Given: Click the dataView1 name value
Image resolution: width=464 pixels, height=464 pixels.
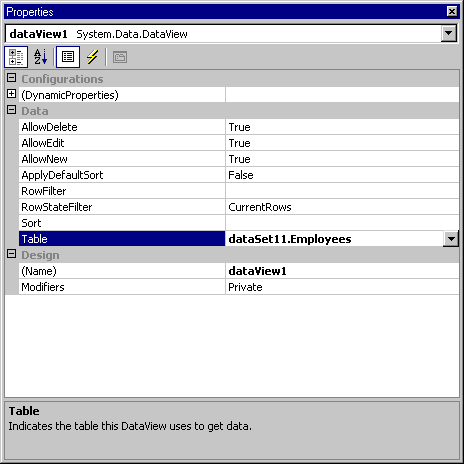Looking at the screenshot, I should click(x=257, y=271).
